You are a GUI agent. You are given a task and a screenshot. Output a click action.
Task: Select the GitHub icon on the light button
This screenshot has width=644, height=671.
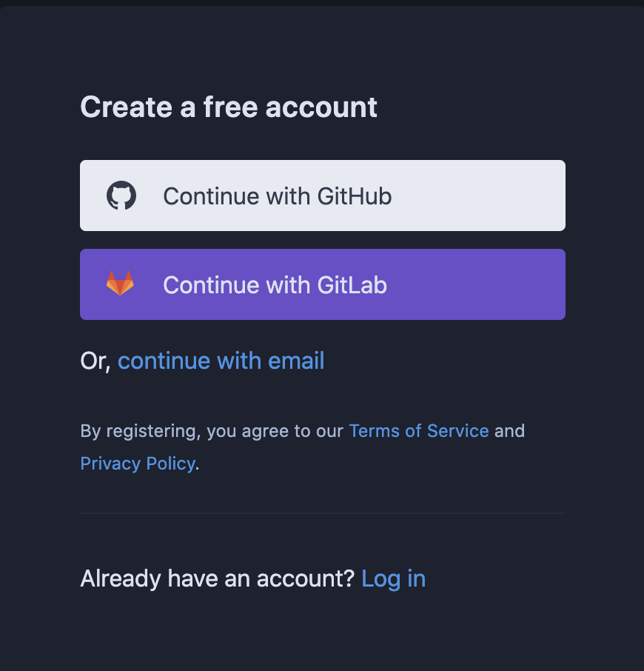coord(123,196)
